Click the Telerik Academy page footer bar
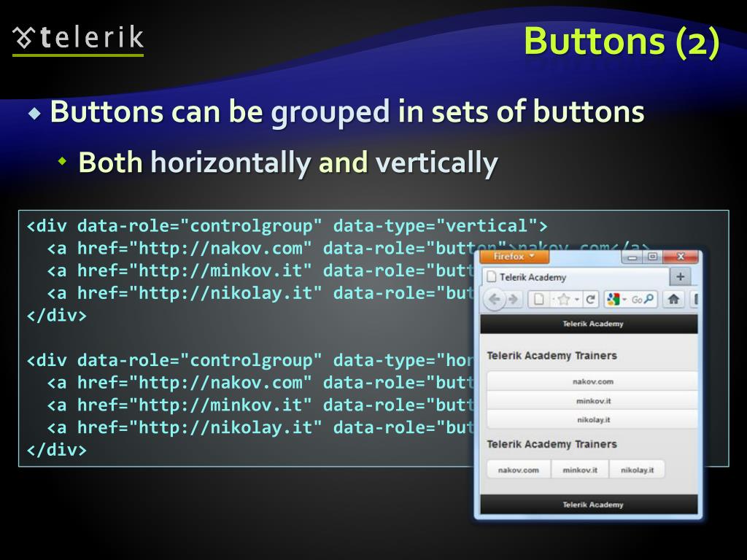Image resolution: width=747 pixels, height=560 pixels. pos(589,505)
